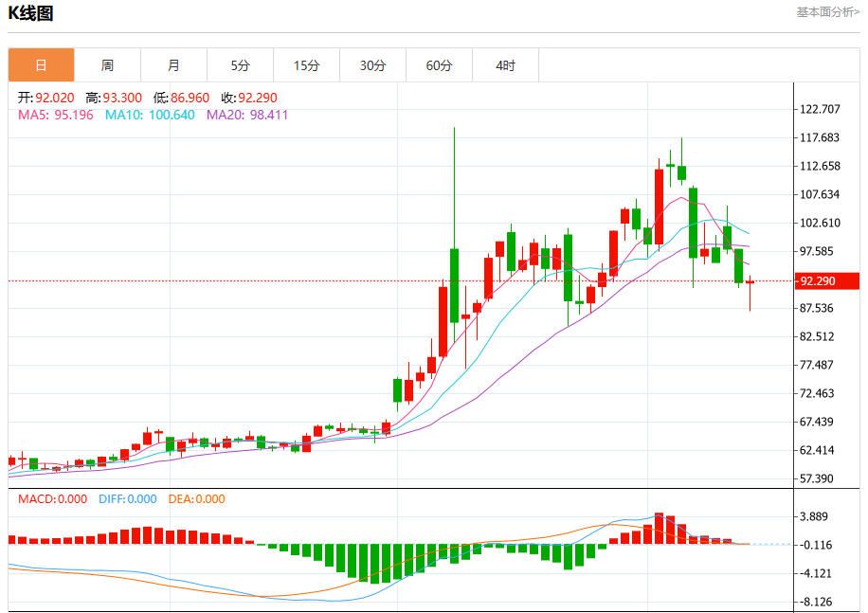Click the MA5 indicator label
Image resolution: width=868 pixels, height=613 pixels.
55,115
